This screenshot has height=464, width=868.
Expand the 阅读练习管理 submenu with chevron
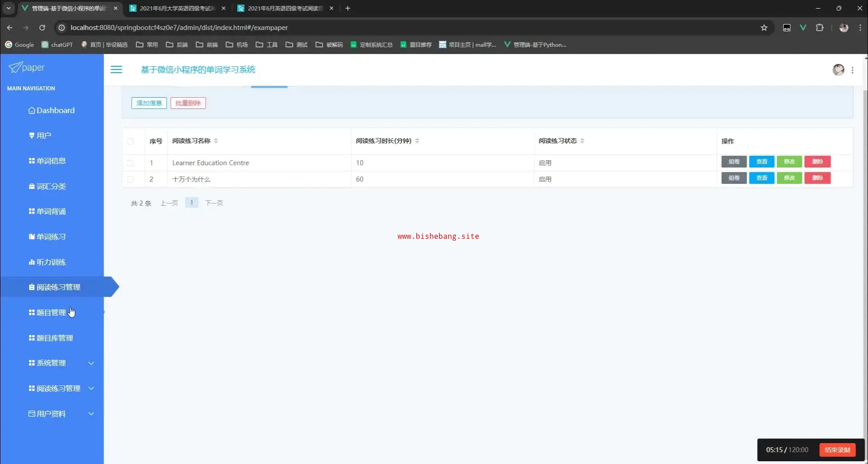tap(91, 388)
